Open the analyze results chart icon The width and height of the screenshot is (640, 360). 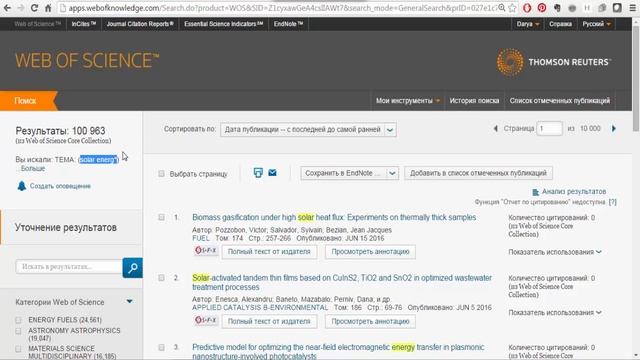(536, 192)
